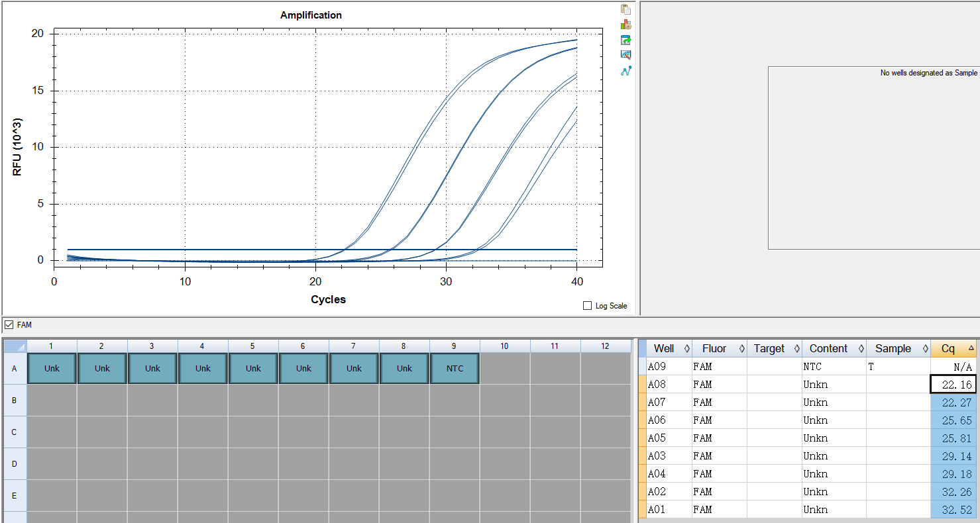This screenshot has width=980, height=523.
Task: Click the Cq value 32.26
Action: pyautogui.click(x=953, y=492)
